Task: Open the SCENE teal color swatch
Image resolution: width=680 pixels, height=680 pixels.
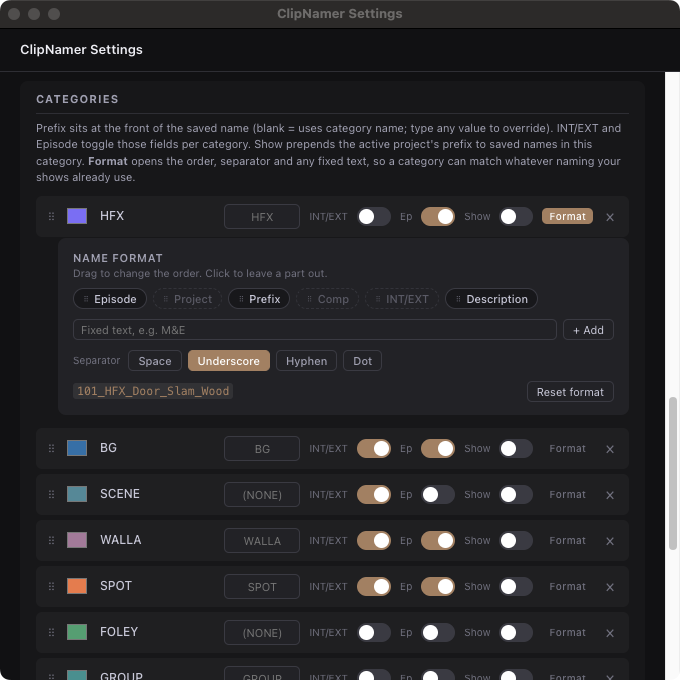Action: click(x=77, y=494)
